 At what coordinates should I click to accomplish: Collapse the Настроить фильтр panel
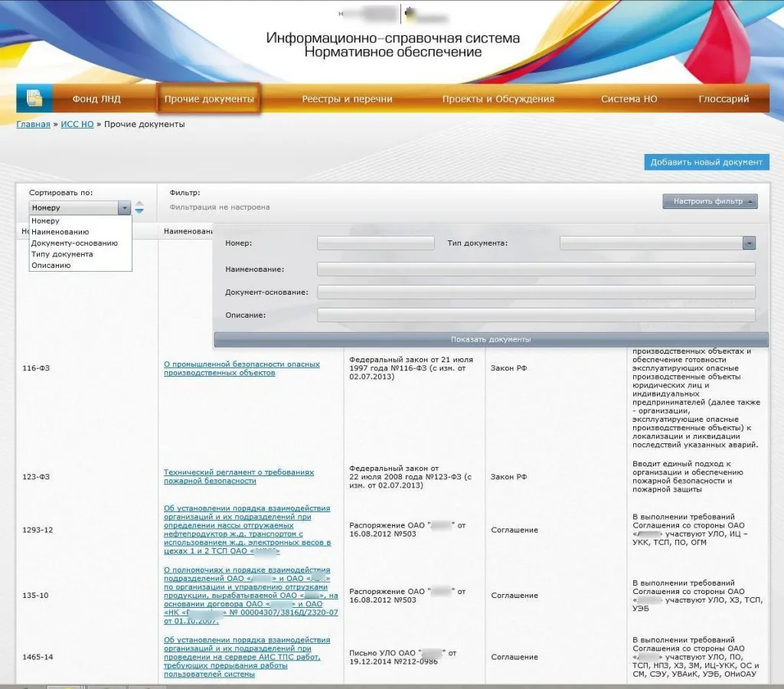tap(710, 201)
